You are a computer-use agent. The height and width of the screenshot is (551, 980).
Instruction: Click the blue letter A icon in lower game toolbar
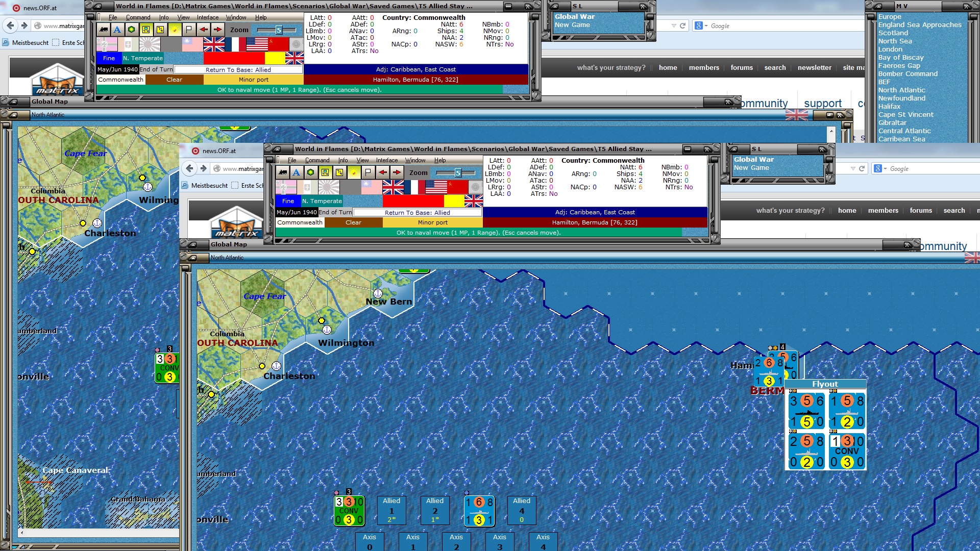(297, 172)
